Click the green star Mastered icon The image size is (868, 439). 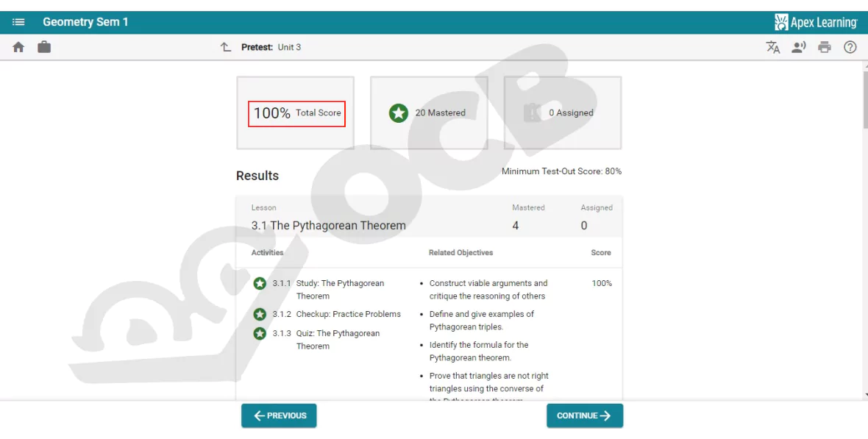(399, 113)
